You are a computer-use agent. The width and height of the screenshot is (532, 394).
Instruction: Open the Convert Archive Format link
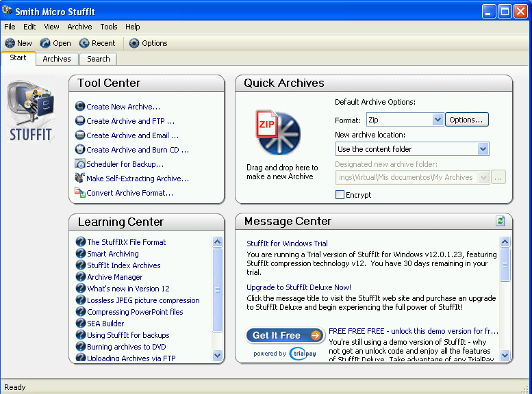[x=129, y=193]
